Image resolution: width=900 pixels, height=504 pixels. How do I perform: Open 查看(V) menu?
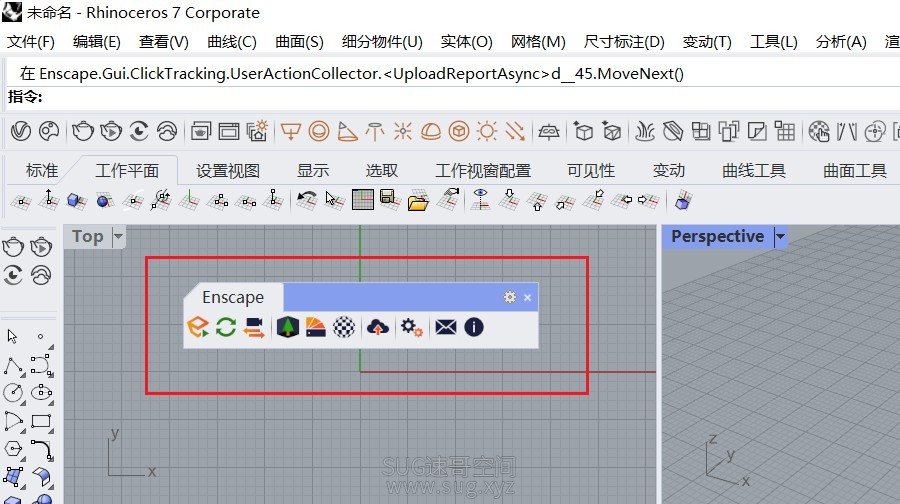(164, 42)
